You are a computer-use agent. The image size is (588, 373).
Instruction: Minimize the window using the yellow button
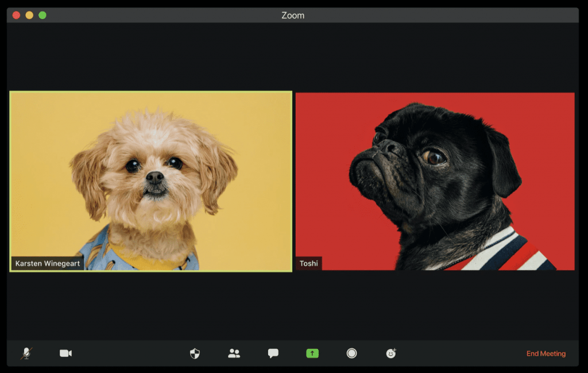pos(29,16)
